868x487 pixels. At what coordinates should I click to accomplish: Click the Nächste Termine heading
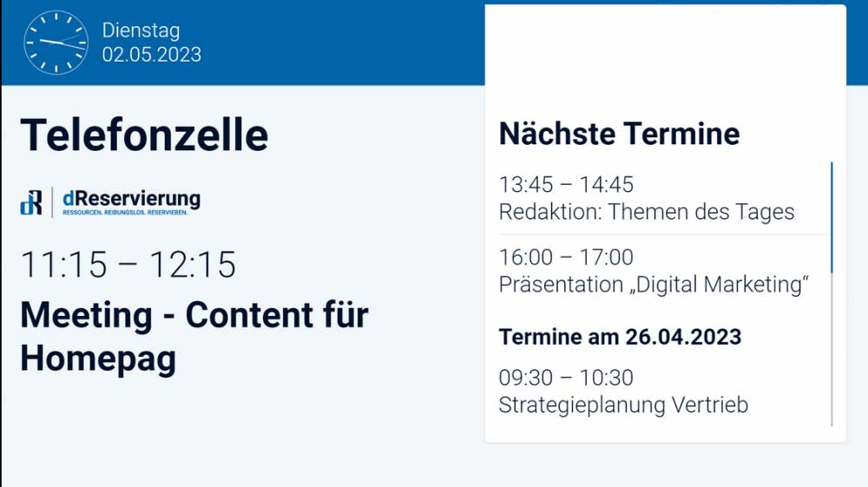[619, 134]
